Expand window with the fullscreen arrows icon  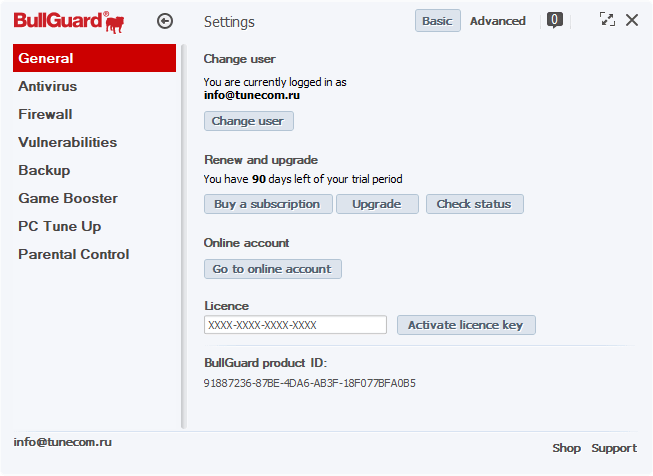[x=607, y=19]
